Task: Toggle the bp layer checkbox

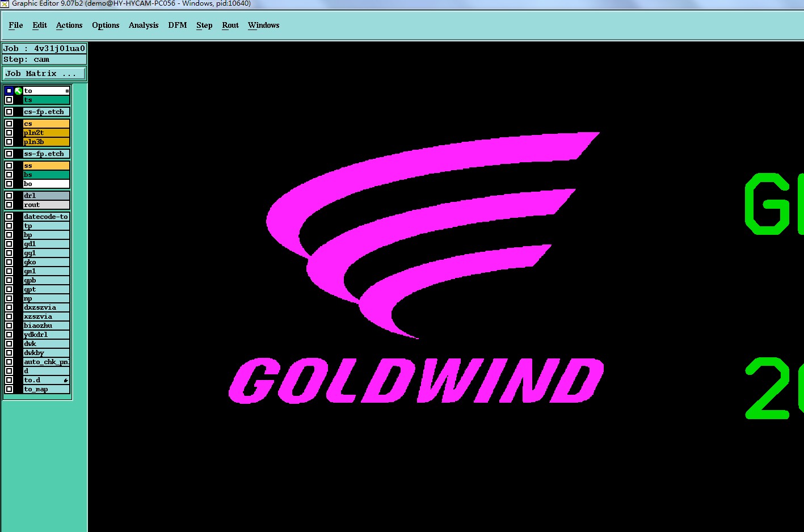Action: 9,235
